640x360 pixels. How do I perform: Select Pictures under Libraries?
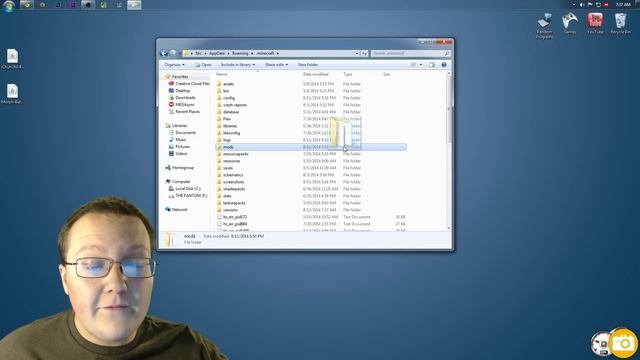point(180,147)
